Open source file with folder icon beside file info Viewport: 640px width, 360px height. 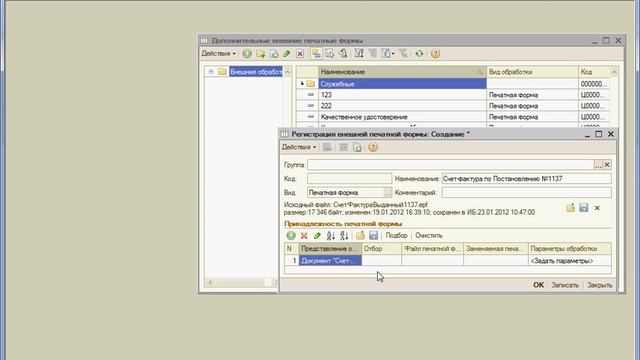click(x=571, y=208)
